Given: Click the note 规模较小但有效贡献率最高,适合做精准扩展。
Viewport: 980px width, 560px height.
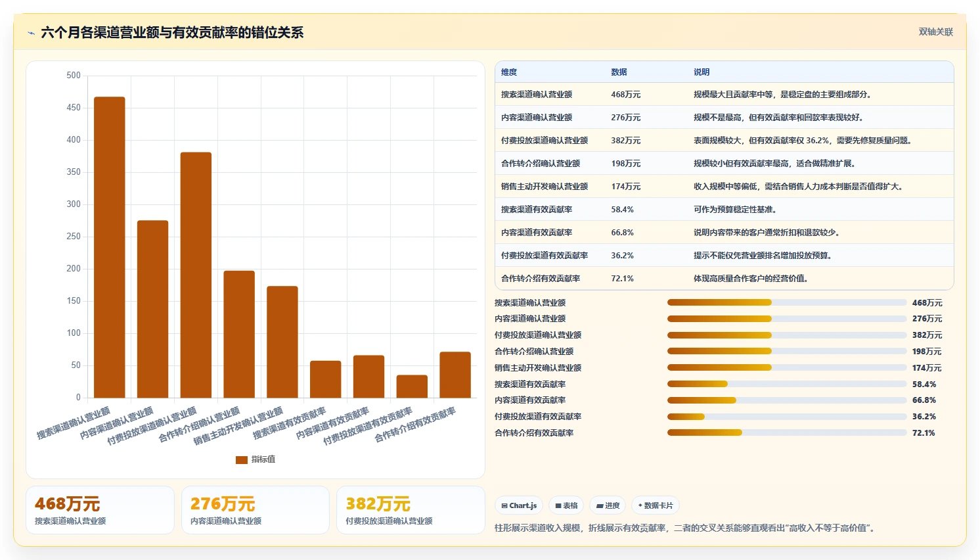Looking at the screenshot, I should coord(776,164).
